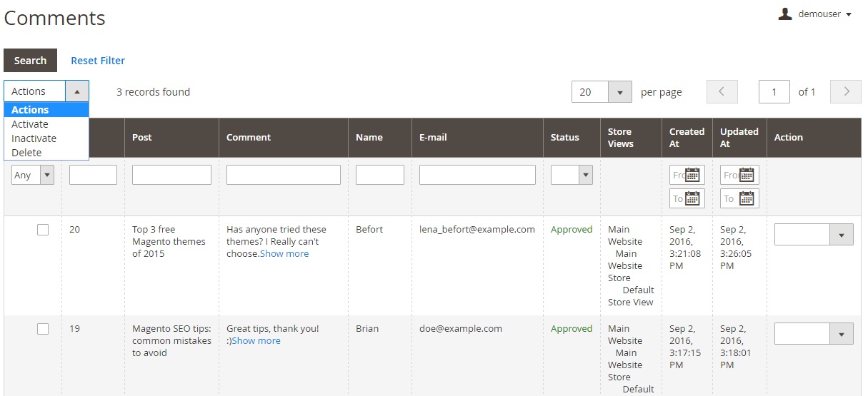Screen dimensions: 868x396
Task: Click 'Top 3 free Magento themes' post
Action: (x=169, y=242)
